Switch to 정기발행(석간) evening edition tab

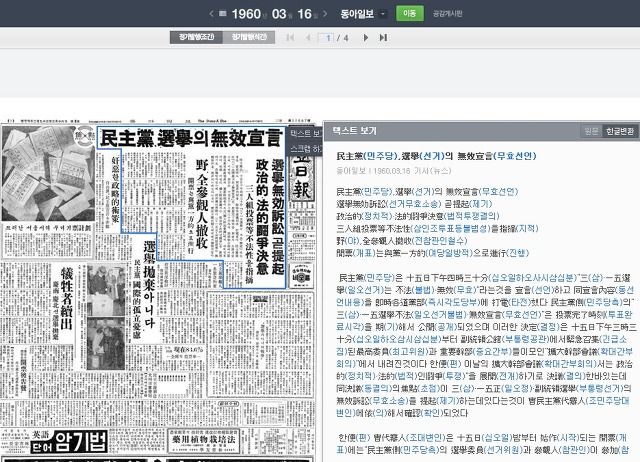click(x=249, y=37)
